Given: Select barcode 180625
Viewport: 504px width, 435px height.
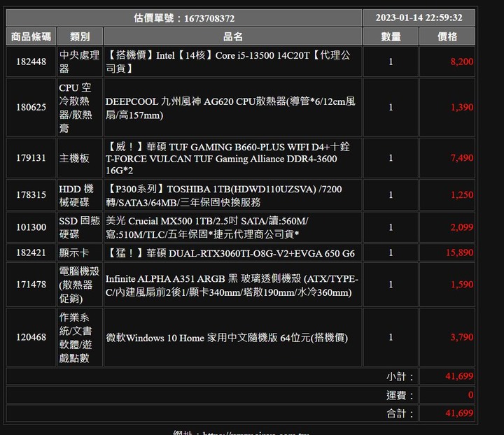Looking at the screenshot, I should click(x=31, y=107).
